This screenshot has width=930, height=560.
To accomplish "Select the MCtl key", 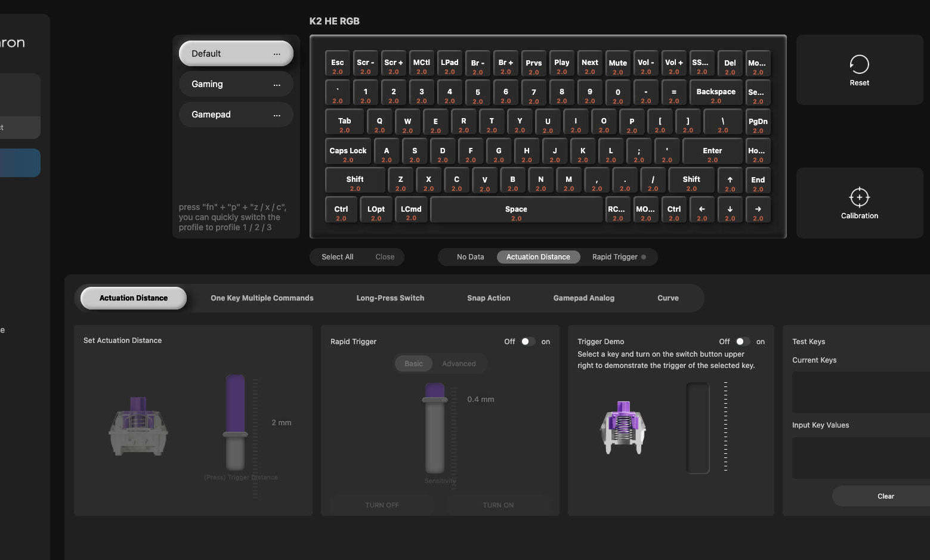I will tap(421, 65).
